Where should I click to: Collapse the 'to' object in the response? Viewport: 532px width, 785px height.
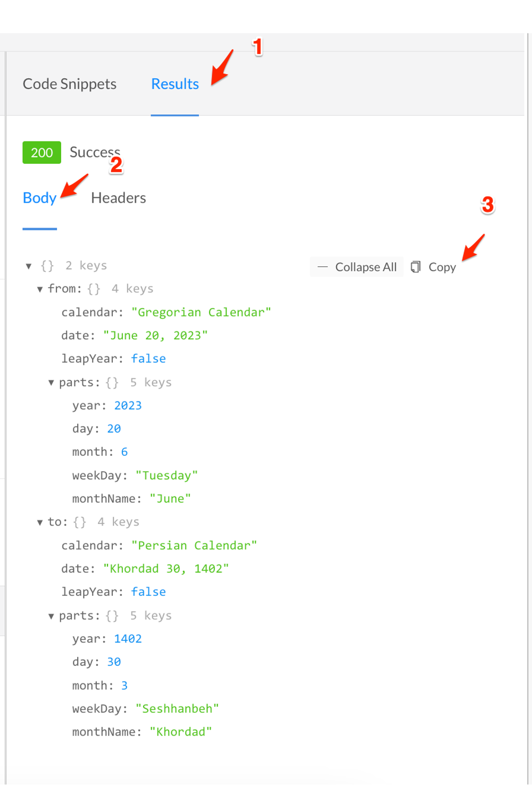(40, 522)
